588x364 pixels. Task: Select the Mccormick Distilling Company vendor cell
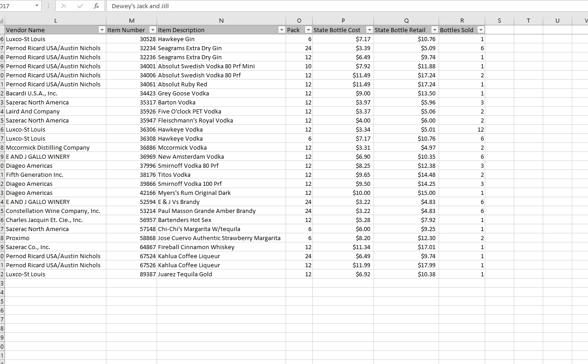55,147
